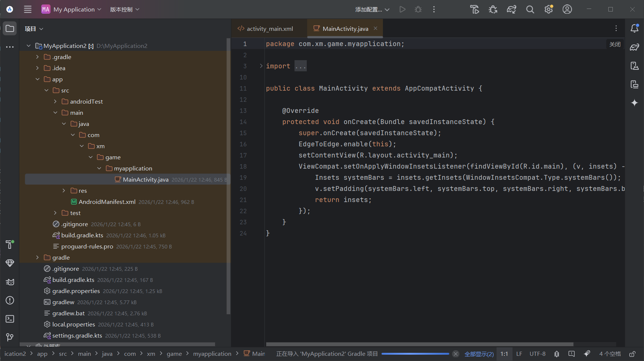Open the Version Control branch icon

click(10, 337)
